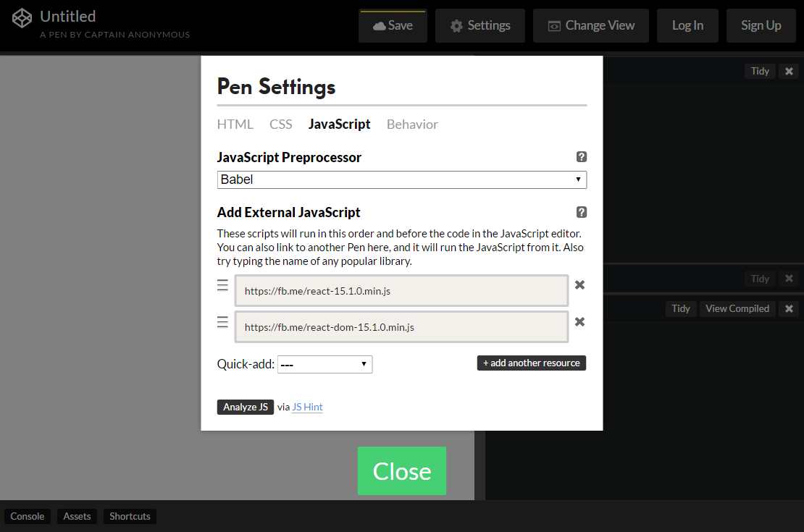Image resolution: width=804 pixels, height=532 pixels.
Task: Click the Analyze JS button
Action: (x=245, y=407)
